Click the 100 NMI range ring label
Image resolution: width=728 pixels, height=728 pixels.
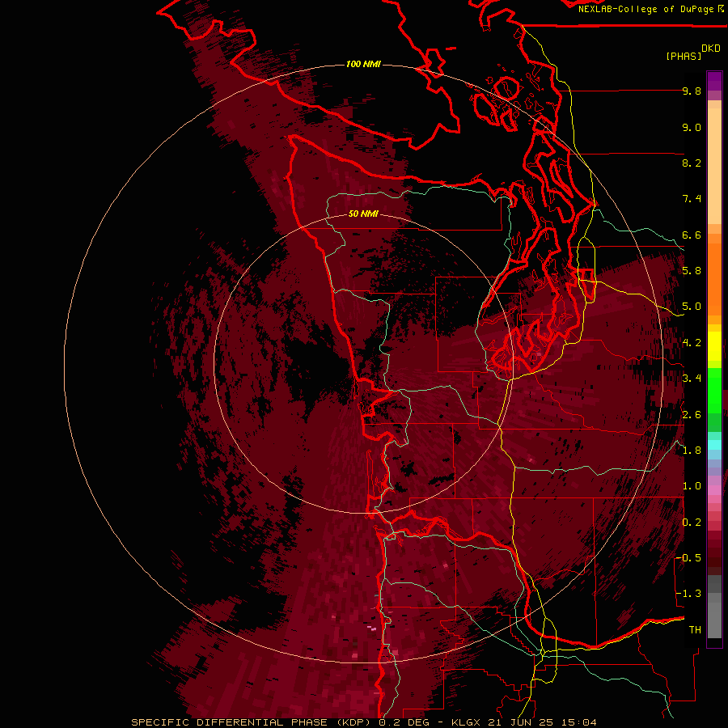(x=363, y=64)
